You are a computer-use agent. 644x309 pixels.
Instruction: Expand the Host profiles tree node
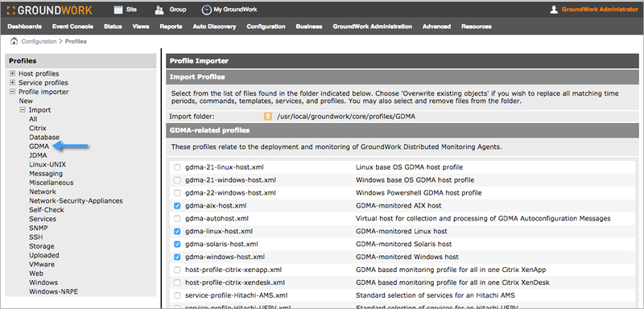[12, 74]
